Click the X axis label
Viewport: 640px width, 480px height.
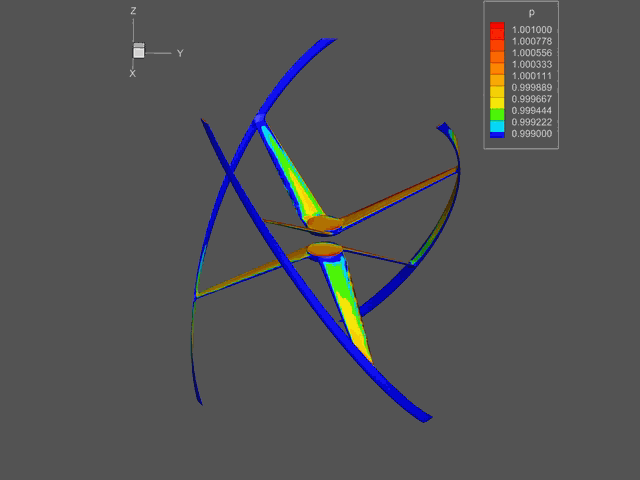[x=132, y=73]
